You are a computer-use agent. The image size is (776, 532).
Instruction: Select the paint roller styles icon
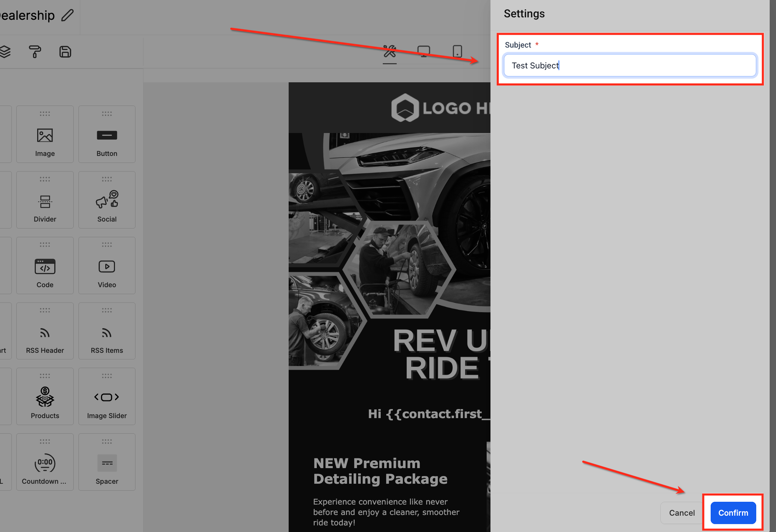click(x=35, y=52)
